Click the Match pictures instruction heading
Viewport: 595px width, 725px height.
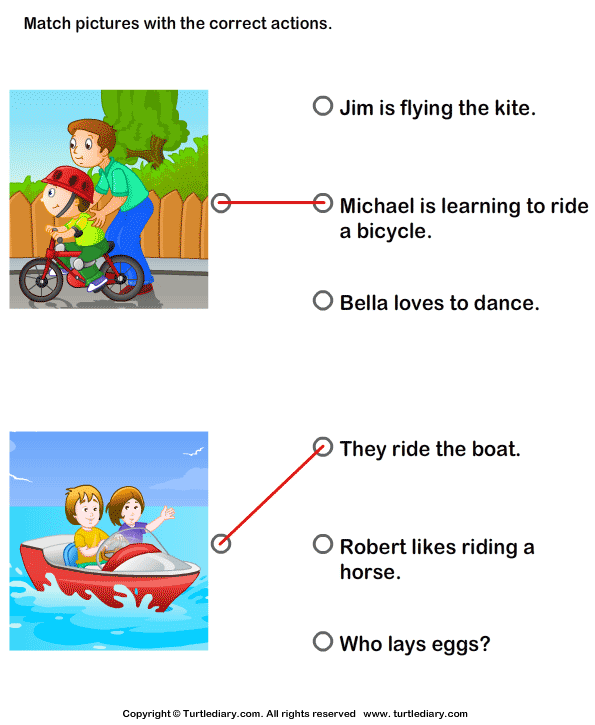[x=178, y=24]
